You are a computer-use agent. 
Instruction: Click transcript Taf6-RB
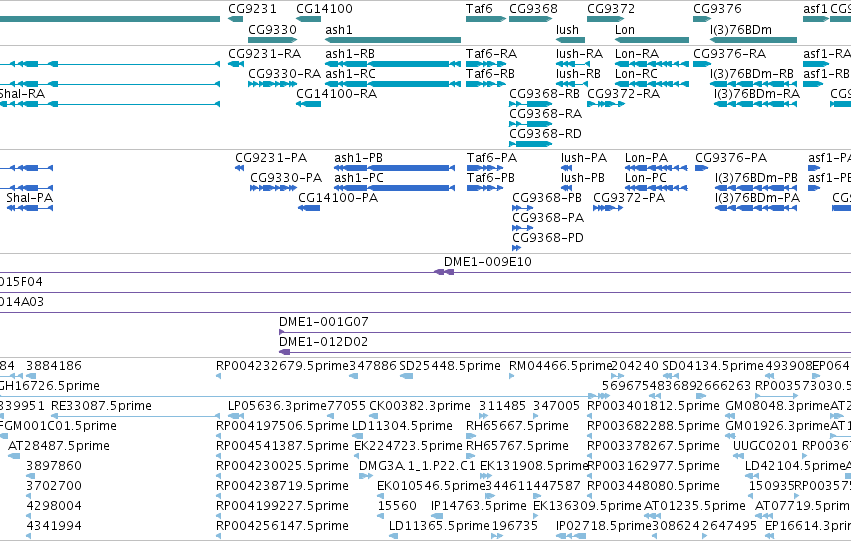[x=490, y=74]
